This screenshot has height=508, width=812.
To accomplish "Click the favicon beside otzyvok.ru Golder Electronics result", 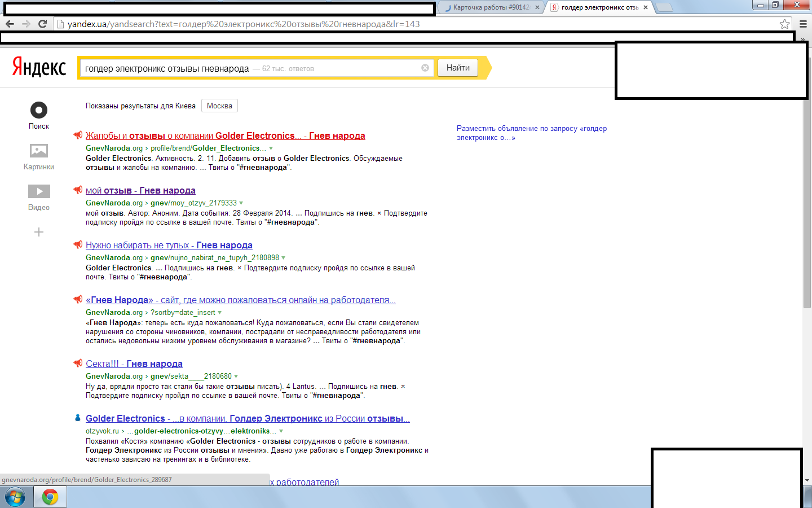I will pyautogui.click(x=78, y=418).
